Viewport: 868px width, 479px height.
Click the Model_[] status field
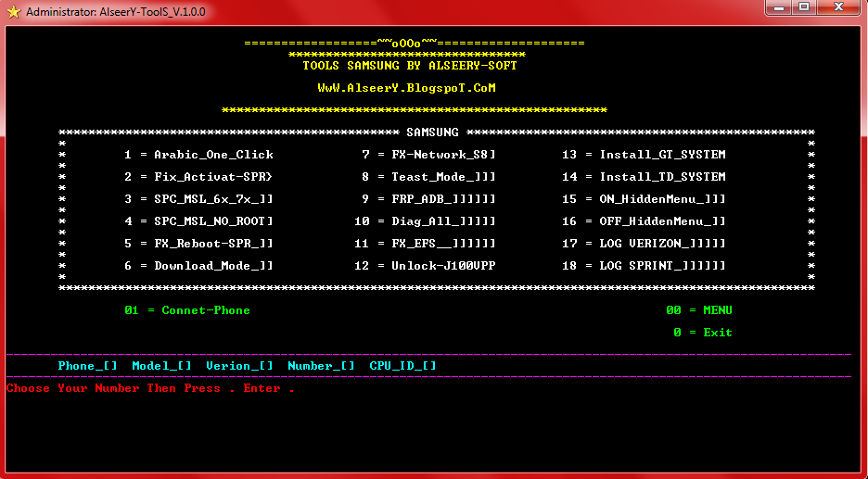pos(161,366)
